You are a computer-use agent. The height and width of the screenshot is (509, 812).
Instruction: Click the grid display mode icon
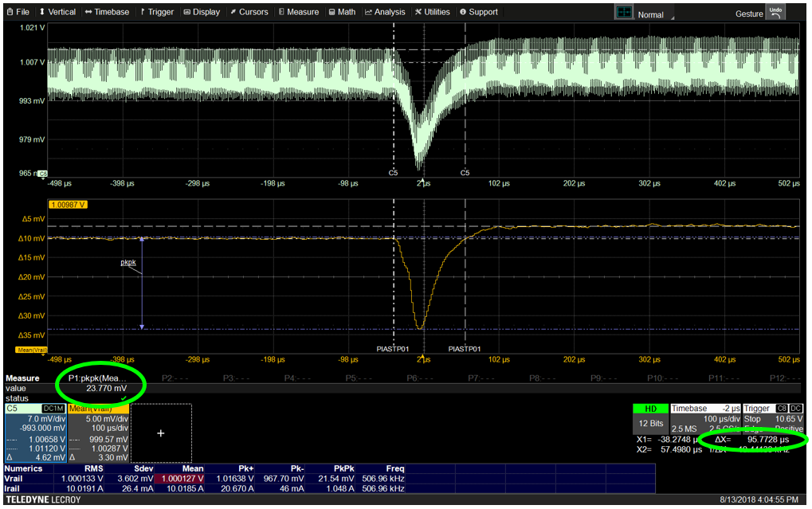[624, 14]
